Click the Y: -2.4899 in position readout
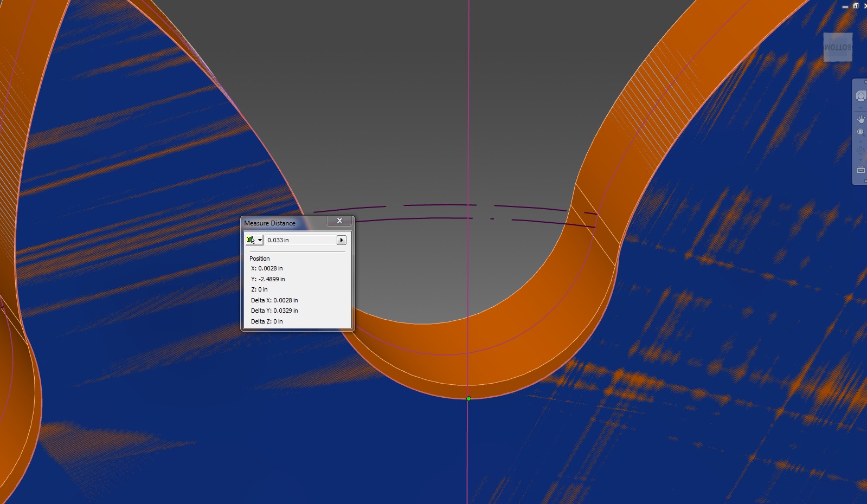Viewport: 867px width, 504px height. tap(268, 279)
